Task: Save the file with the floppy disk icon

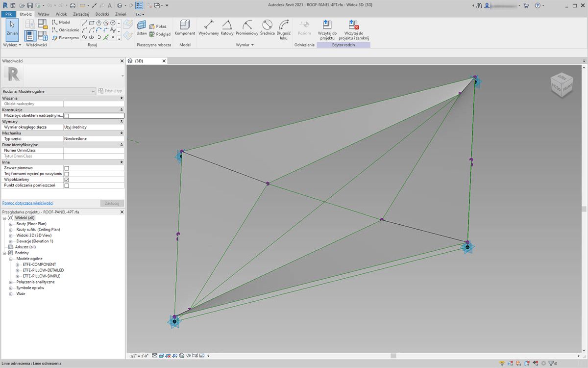Action: click(x=30, y=5)
